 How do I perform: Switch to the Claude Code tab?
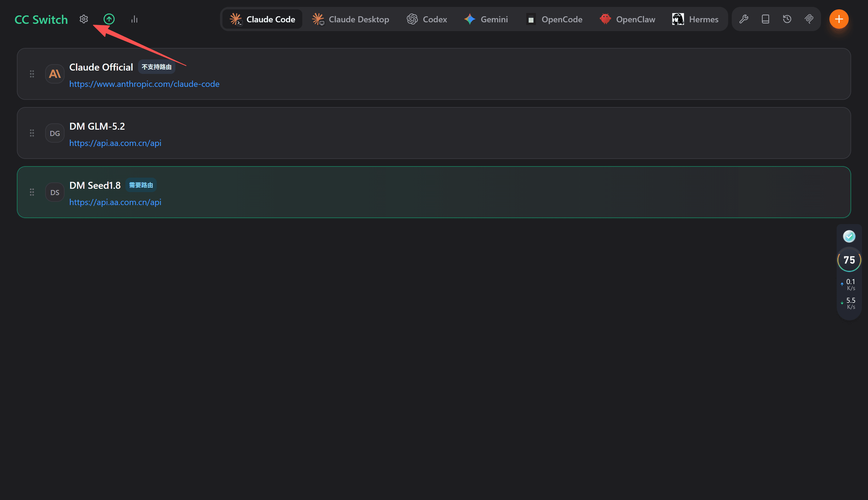(263, 19)
